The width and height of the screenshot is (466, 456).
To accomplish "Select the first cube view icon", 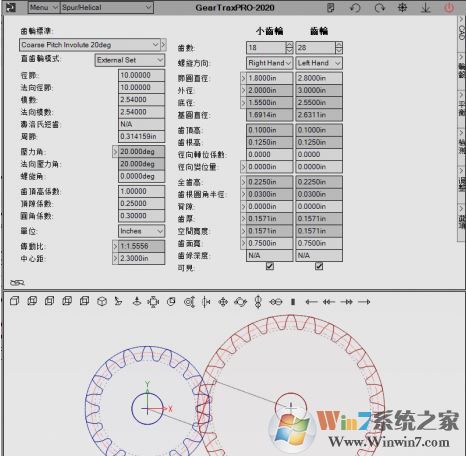I will pyautogui.click(x=14, y=301).
